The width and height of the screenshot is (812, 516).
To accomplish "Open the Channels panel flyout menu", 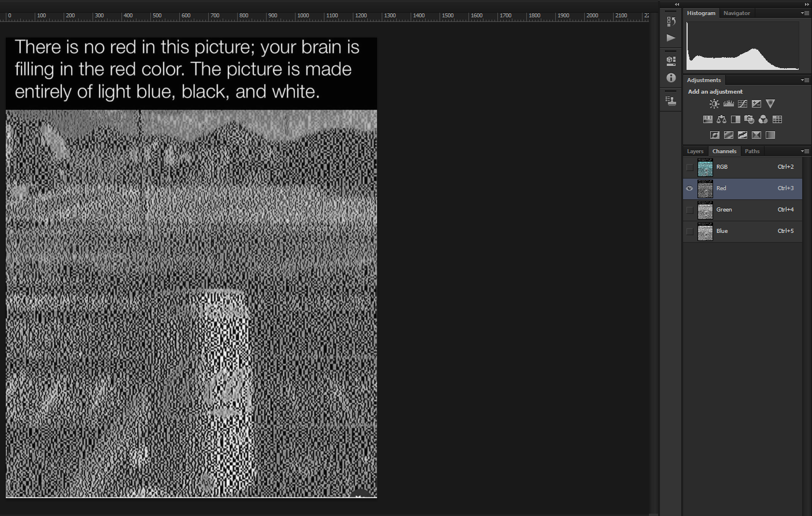I will pos(805,151).
